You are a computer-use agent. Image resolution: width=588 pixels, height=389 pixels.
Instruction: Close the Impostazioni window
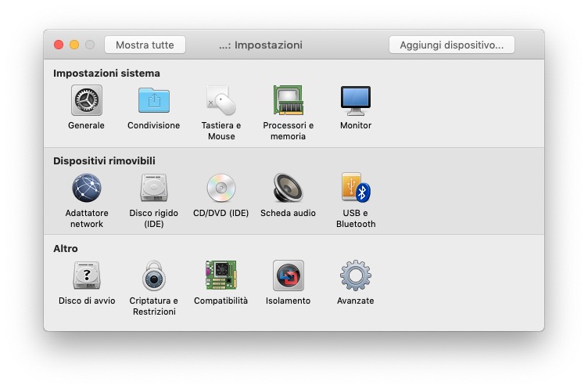tap(59, 45)
